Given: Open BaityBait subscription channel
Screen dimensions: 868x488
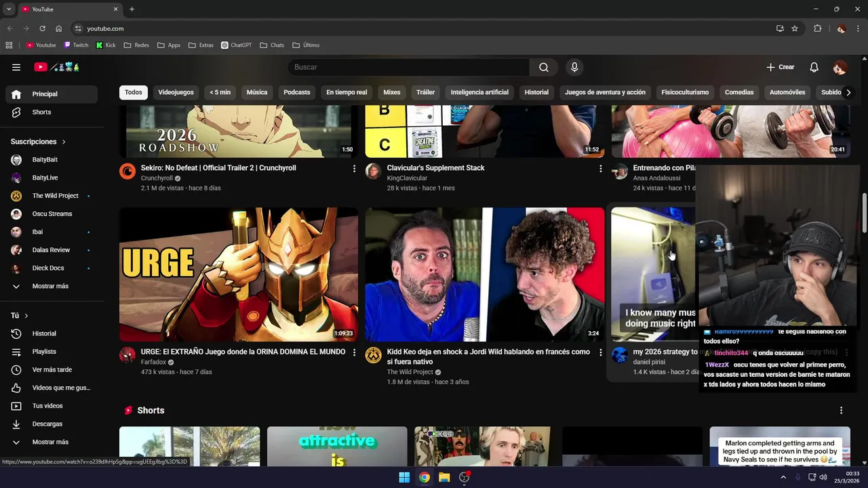Looking at the screenshot, I should (52, 160).
